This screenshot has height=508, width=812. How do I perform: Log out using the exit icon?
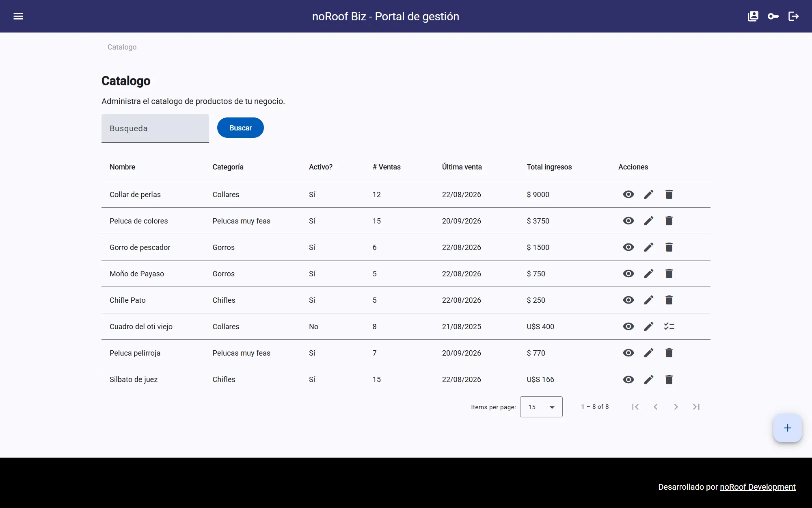click(794, 16)
